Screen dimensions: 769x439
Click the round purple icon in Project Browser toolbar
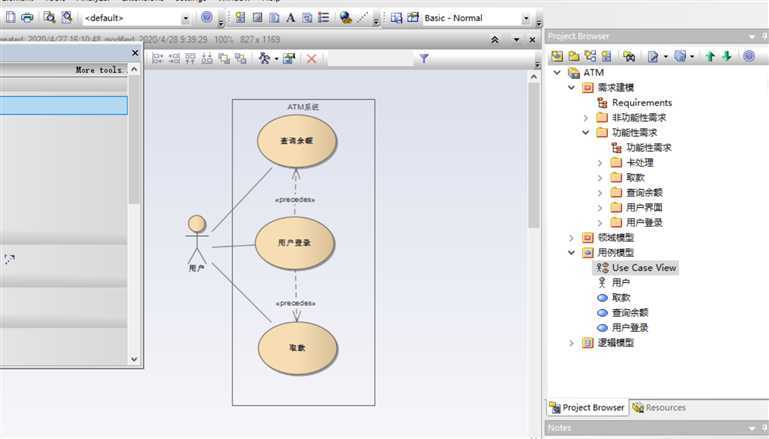(x=749, y=56)
